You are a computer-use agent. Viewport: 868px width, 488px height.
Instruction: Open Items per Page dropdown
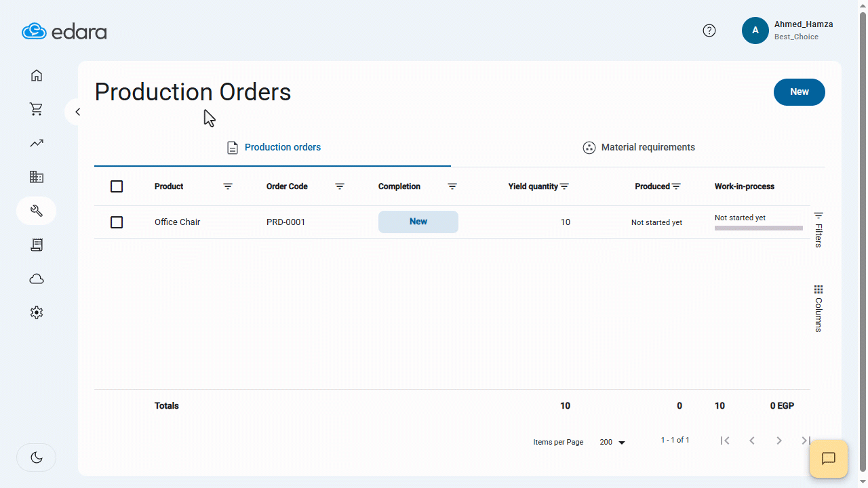tap(612, 442)
